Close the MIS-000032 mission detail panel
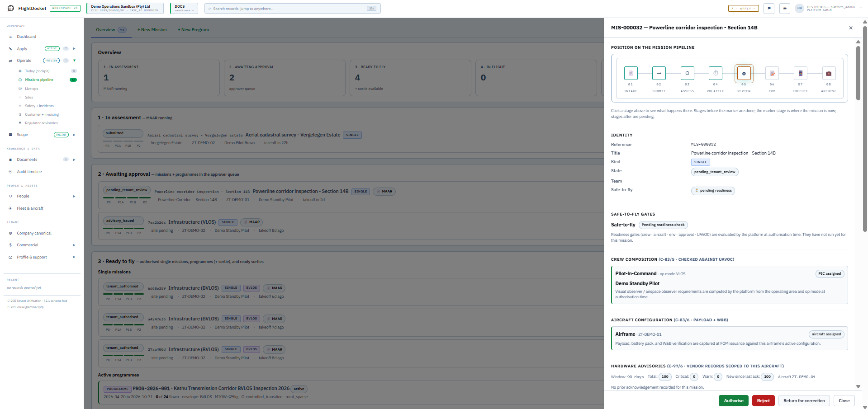Screen dimensions: 868x409 coord(851,28)
